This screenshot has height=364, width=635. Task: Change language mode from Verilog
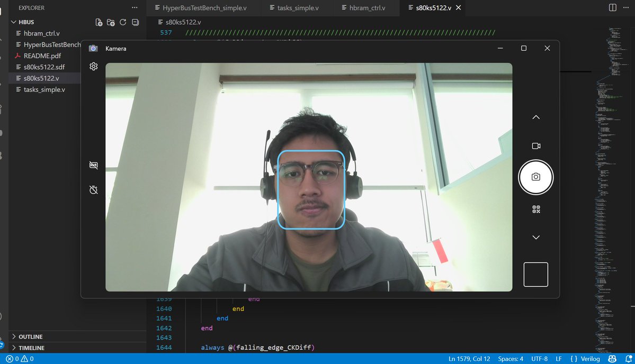tap(590, 359)
